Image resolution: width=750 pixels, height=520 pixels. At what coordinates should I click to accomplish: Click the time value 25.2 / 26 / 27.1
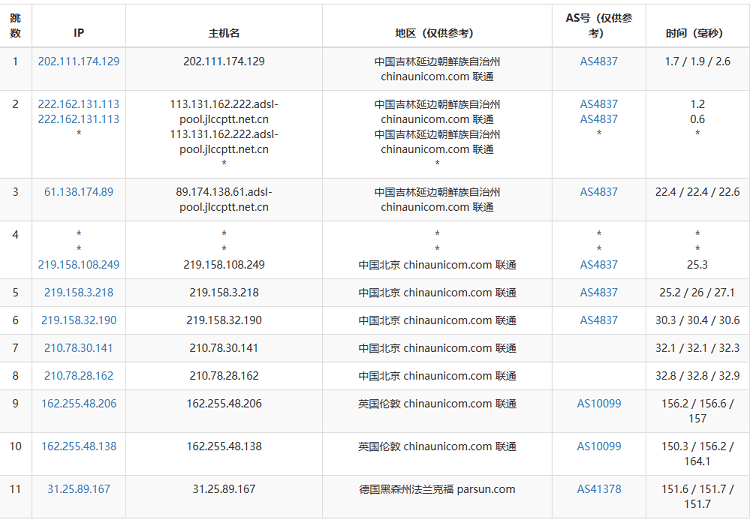[x=697, y=292]
